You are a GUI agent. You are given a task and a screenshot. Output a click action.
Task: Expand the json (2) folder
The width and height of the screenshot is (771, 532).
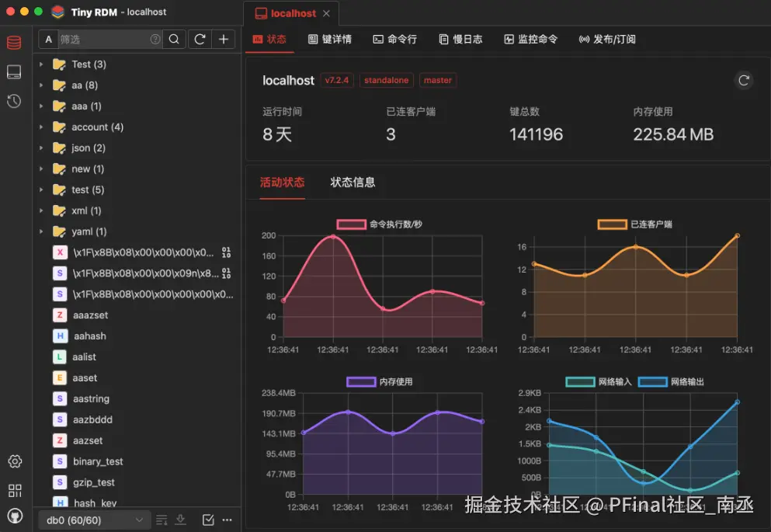click(x=41, y=148)
